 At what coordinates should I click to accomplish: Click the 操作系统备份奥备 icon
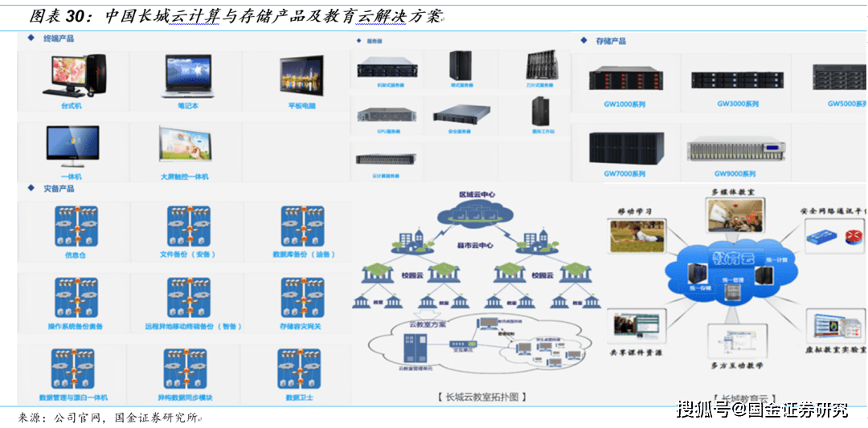click(76, 297)
